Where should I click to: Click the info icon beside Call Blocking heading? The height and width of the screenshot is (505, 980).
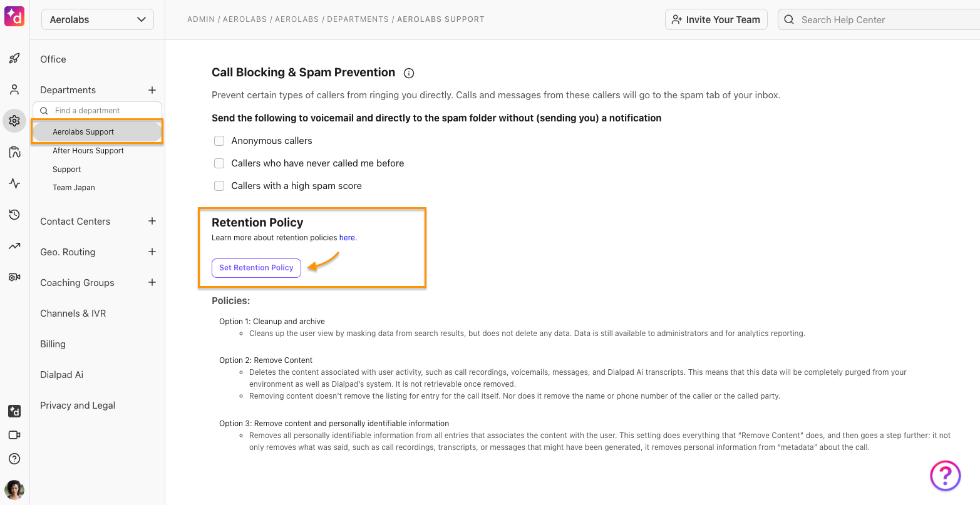click(x=409, y=73)
